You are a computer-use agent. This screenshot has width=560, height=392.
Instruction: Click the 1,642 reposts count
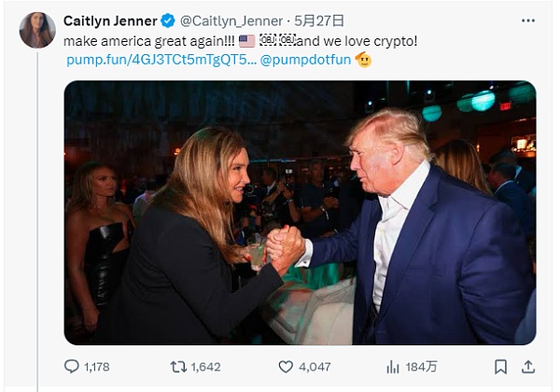click(x=204, y=367)
